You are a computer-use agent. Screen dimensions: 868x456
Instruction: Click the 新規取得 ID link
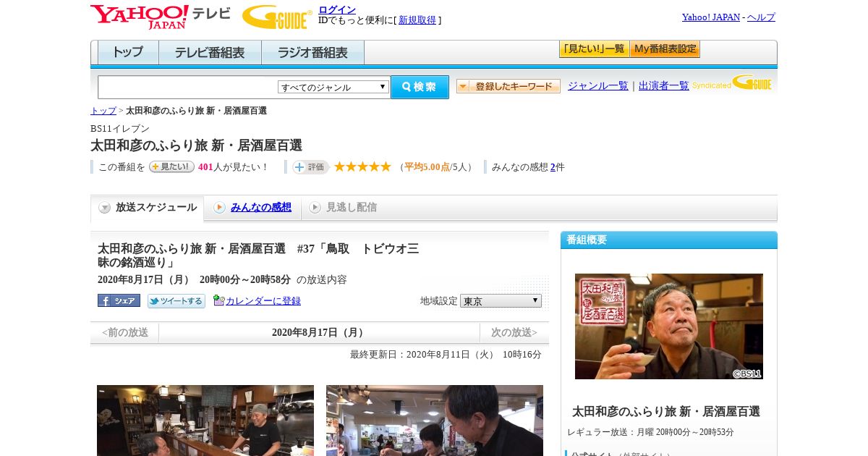[x=417, y=20]
